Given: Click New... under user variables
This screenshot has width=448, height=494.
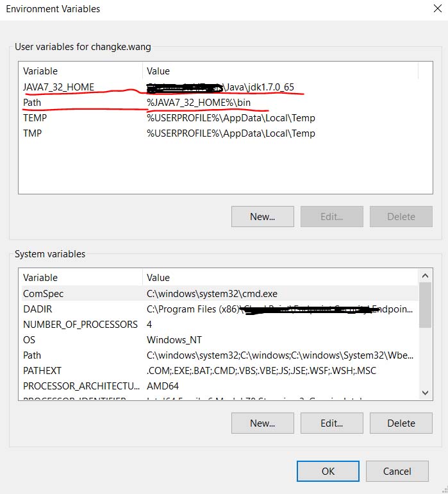Looking at the screenshot, I should coord(263,216).
